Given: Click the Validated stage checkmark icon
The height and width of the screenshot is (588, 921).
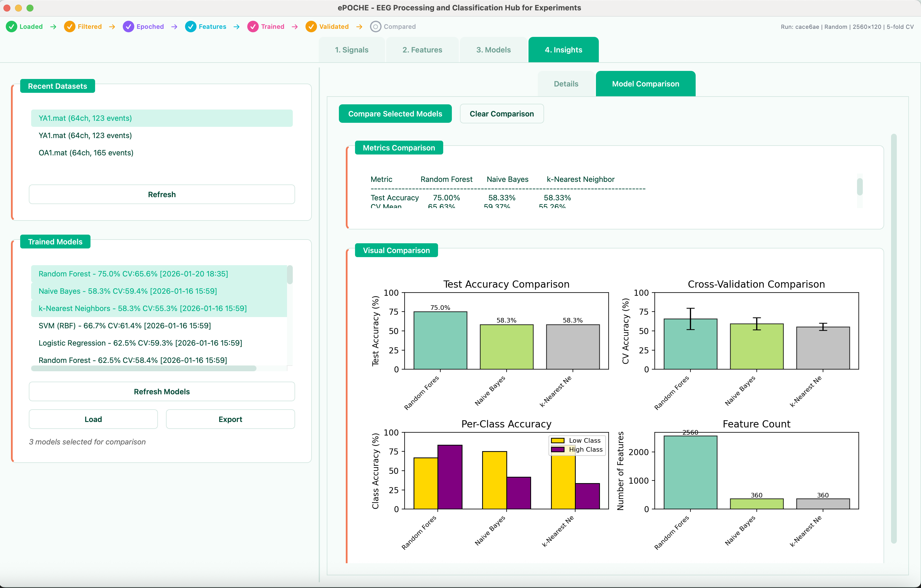Looking at the screenshot, I should (x=311, y=27).
